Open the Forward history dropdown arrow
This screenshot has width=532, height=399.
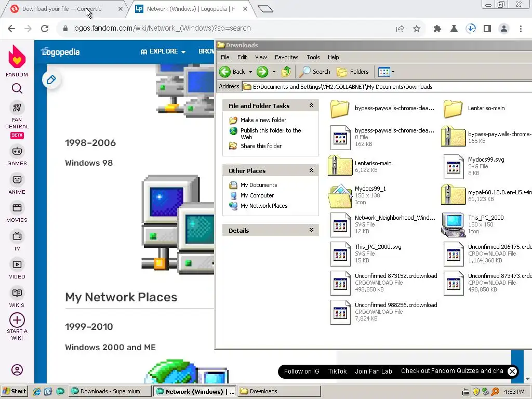(274, 72)
